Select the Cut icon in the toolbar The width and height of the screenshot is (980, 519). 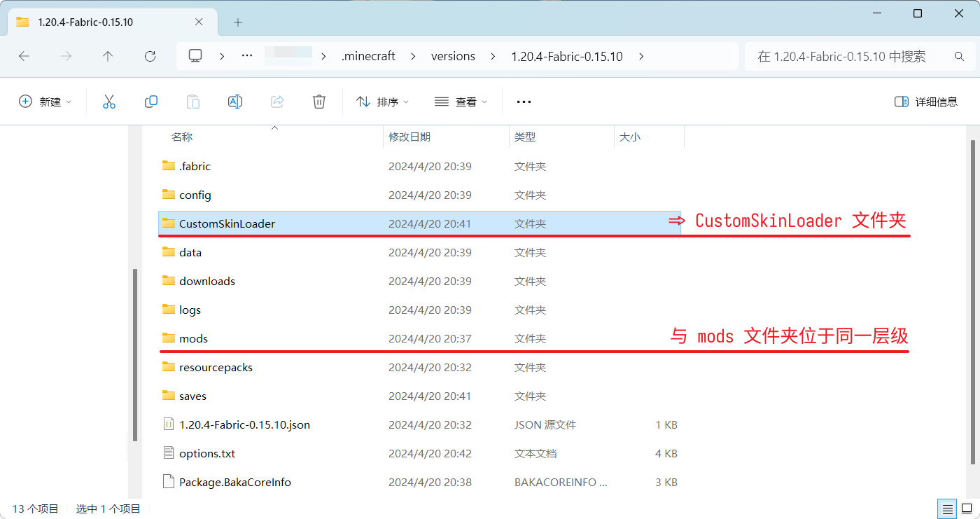point(109,101)
